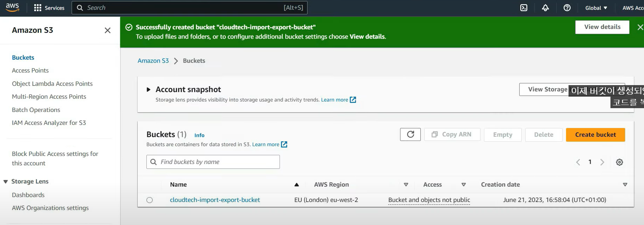Screen dimensions: 644x225
Task: Open Object Lambda Access Points
Action: 52,84
